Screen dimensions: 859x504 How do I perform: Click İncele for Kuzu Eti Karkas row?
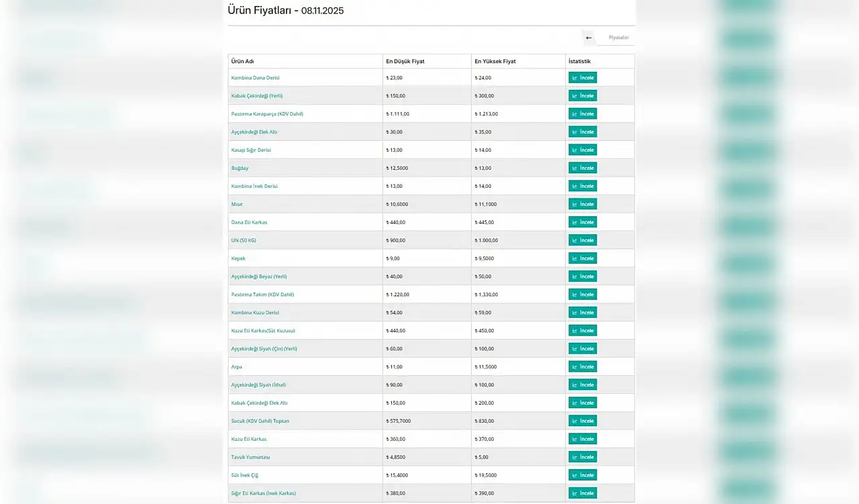[583, 439]
